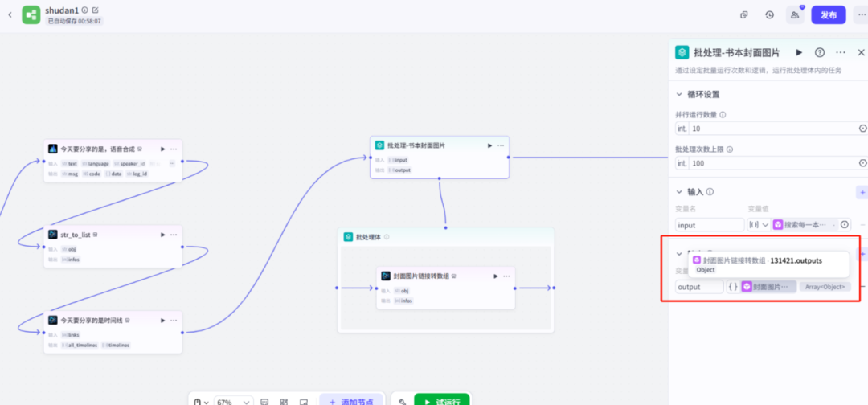
Task: Open help in the side panel header
Action: [x=820, y=52]
